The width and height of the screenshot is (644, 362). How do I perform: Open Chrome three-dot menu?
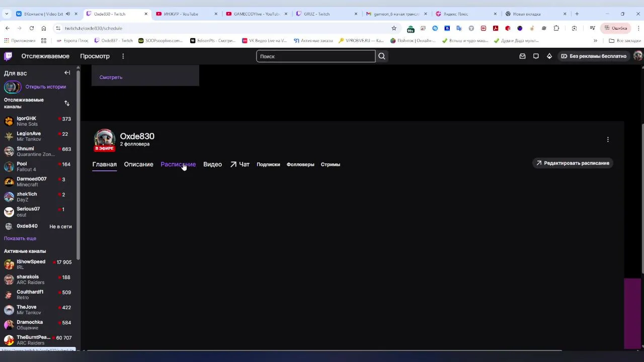[638, 28]
